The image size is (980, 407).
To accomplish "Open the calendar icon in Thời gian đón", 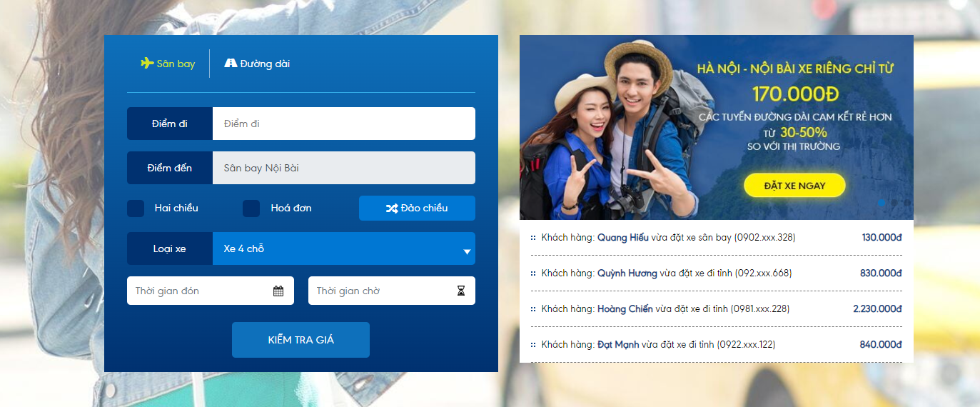I will (278, 291).
